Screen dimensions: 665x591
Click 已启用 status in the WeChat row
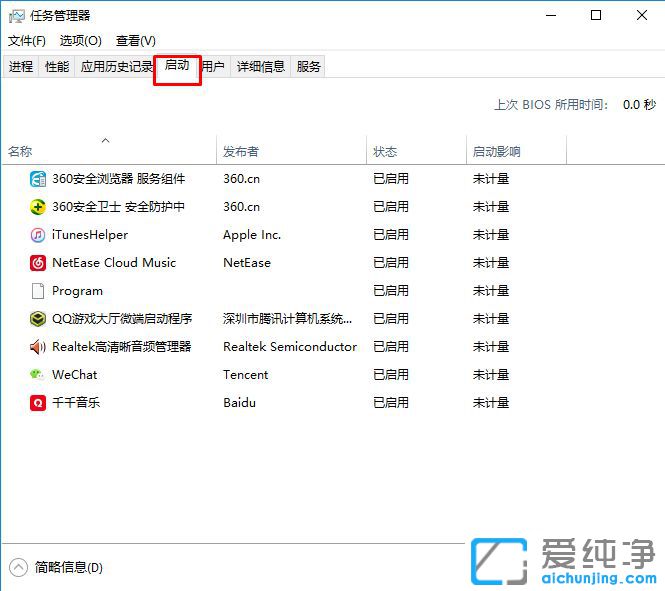tap(391, 375)
